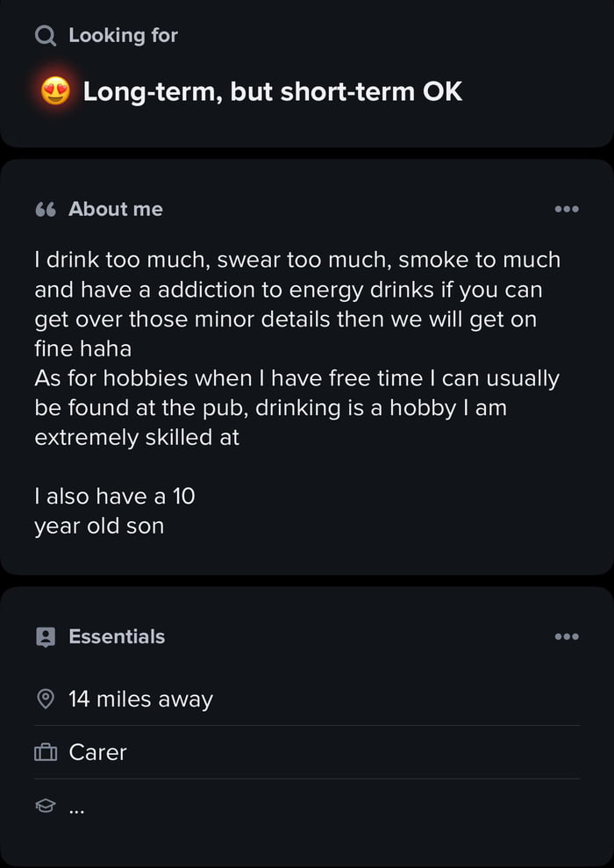This screenshot has height=868, width=614.
Task: Select the Looking for section heading
Action: [123, 36]
